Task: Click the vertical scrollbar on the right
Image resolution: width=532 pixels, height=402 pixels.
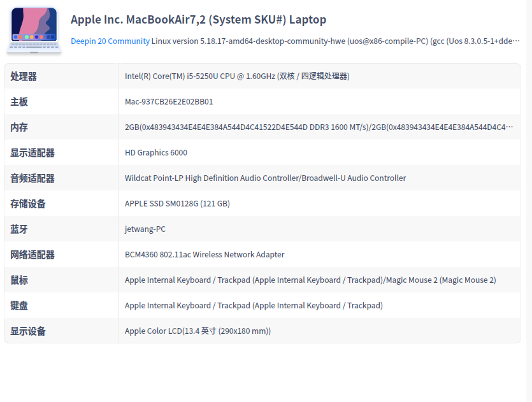Action: 529,201
